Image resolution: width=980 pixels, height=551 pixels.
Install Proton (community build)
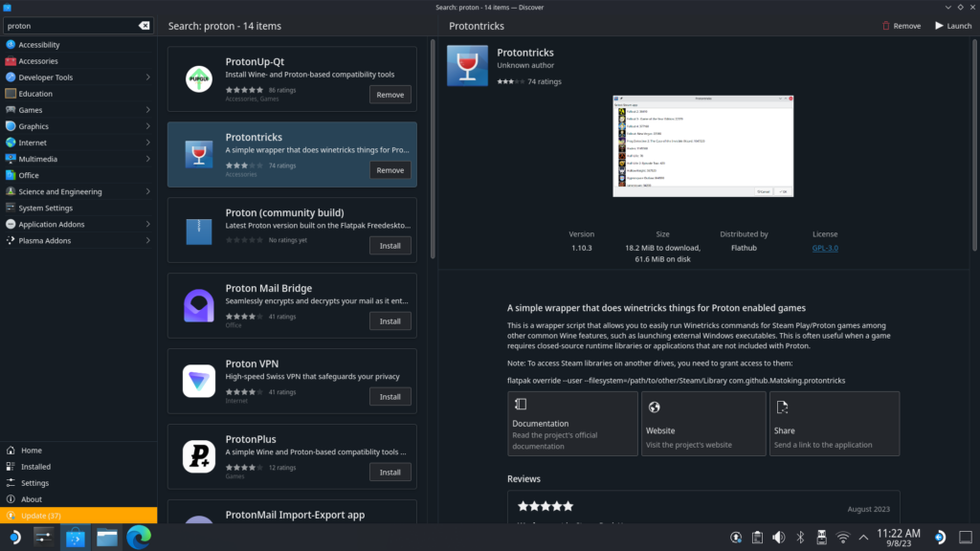390,246
